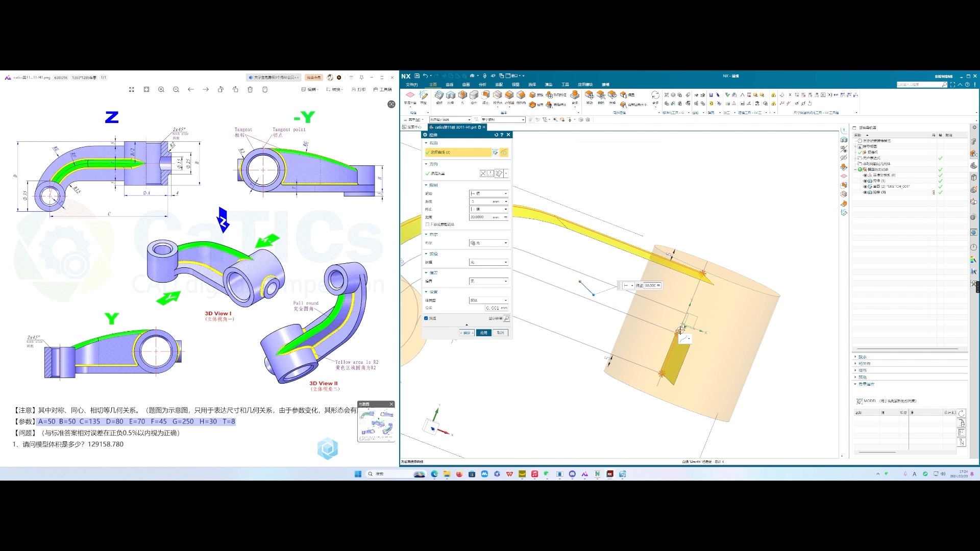Open the Boolean (布尔) dropdown in Extrude dialog
980x551 pixels.
[x=488, y=243]
